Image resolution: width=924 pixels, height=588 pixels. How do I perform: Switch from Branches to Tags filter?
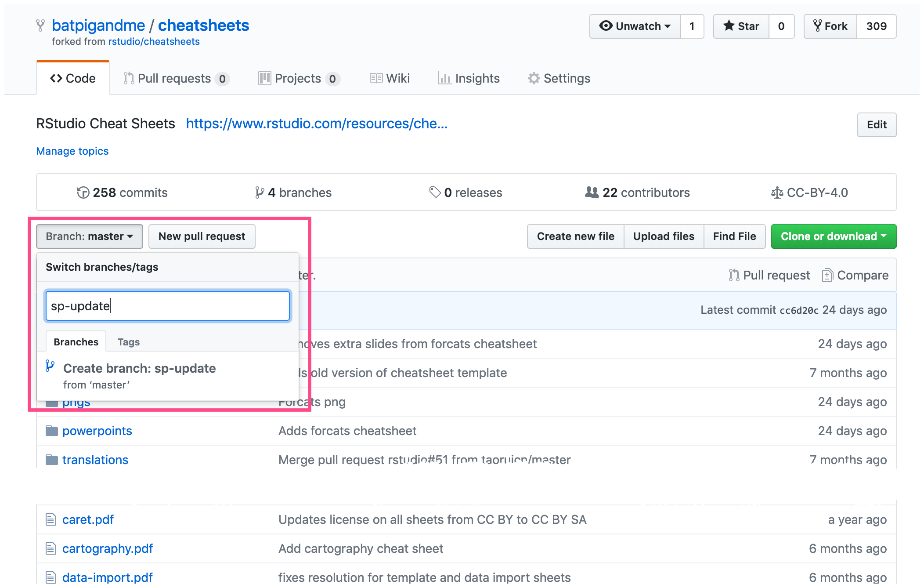click(x=128, y=341)
